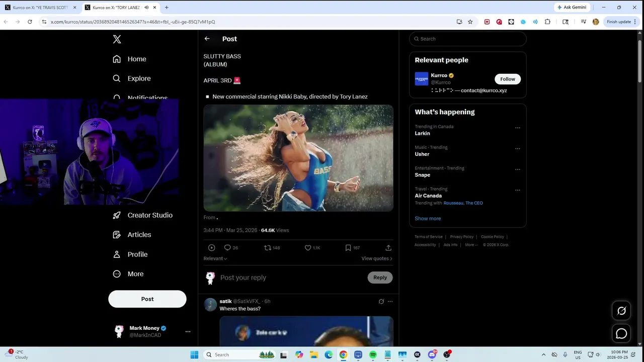Viewport: 644px width, 362px height.
Task: Repost the post with 148 reposts
Action: pos(268,248)
